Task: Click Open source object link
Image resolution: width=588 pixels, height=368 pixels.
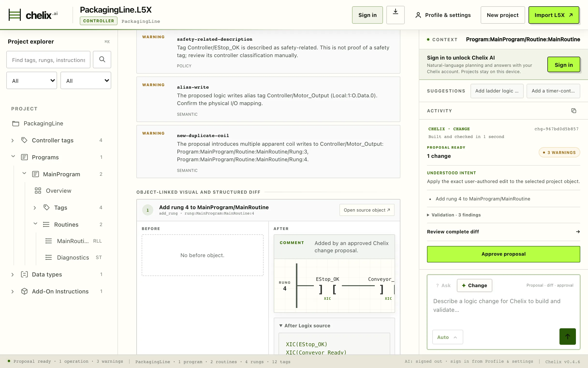Action: [367, 210]
